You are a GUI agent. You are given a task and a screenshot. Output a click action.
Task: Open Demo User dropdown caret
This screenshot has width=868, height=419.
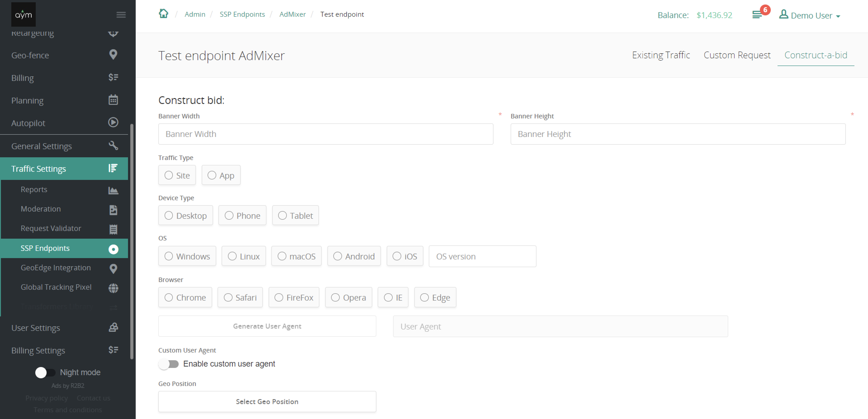[x=838, y=16]
